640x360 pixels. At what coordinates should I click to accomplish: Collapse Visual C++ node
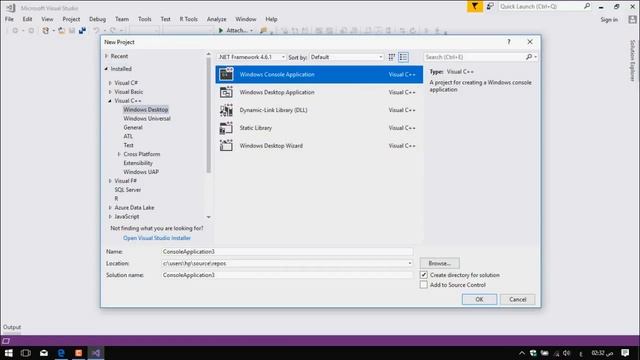[x=110, y=101]
